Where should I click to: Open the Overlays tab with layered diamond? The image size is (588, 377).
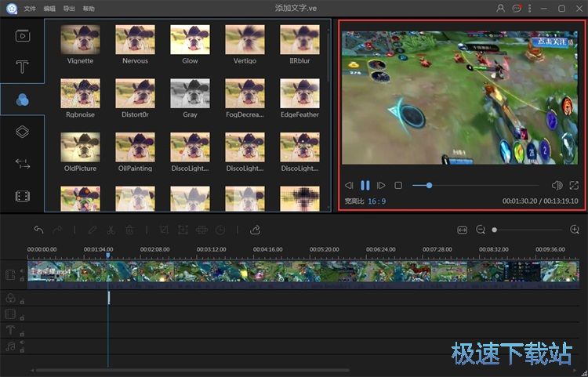click(22, 132)
